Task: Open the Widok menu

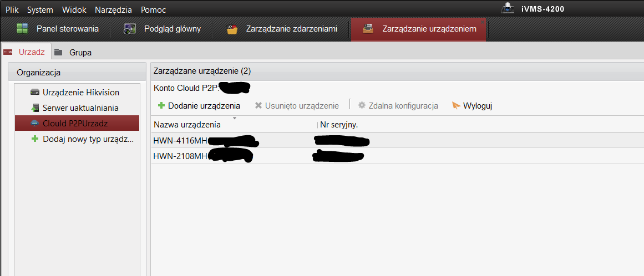Action: pos(74,10)
